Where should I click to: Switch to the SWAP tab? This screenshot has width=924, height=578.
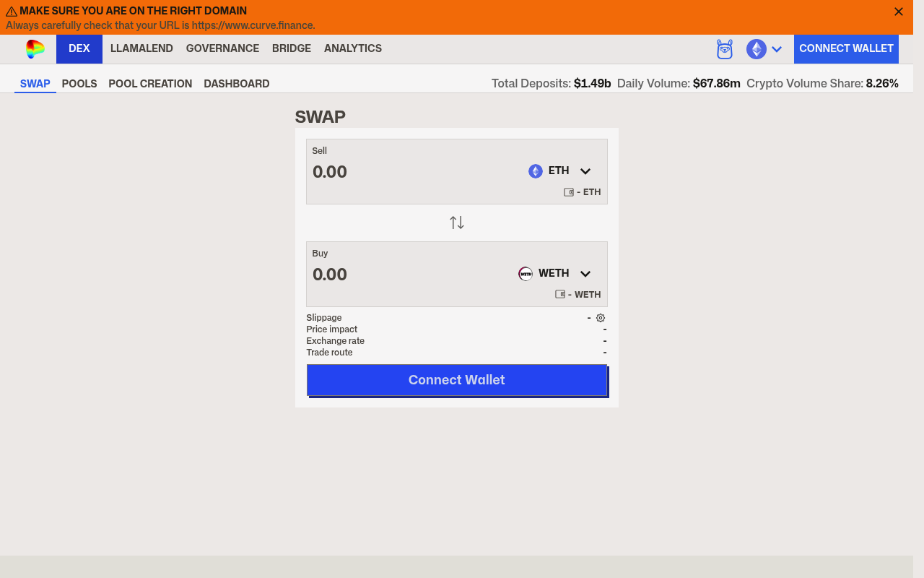[35, 84]
